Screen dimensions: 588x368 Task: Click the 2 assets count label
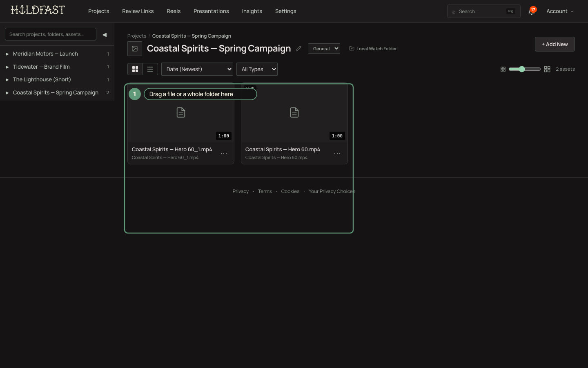pos(565,69)
